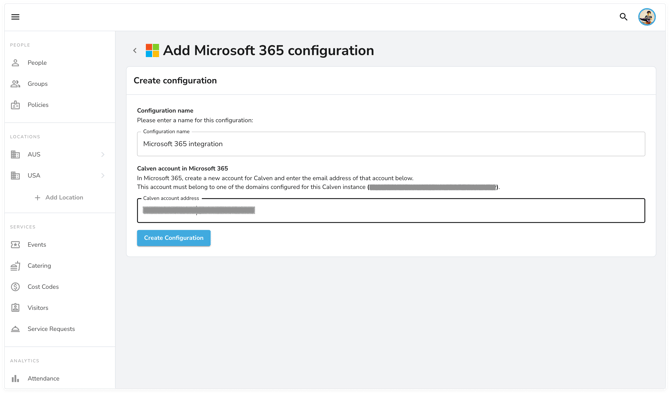The height and width of the screenshot is (394, 670).
Task: Click the Add Location link
Action: pyautogui.click(x=64, y=197)
